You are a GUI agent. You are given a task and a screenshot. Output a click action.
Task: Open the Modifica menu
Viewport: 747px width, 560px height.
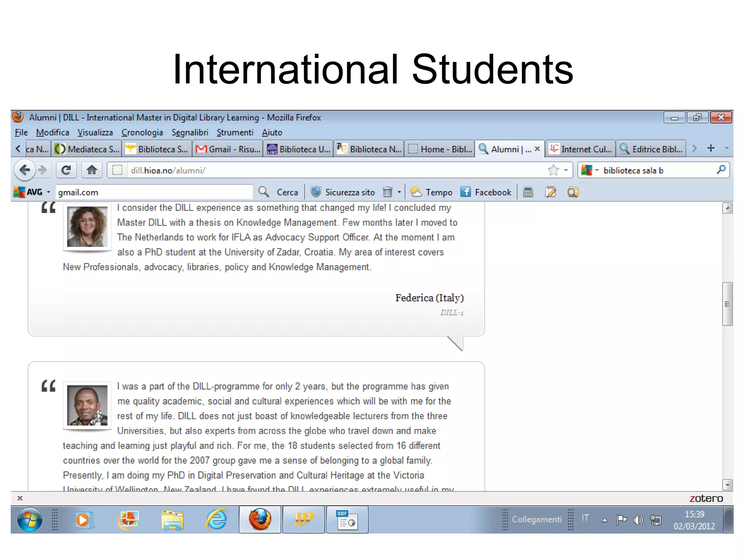(53, 132)
